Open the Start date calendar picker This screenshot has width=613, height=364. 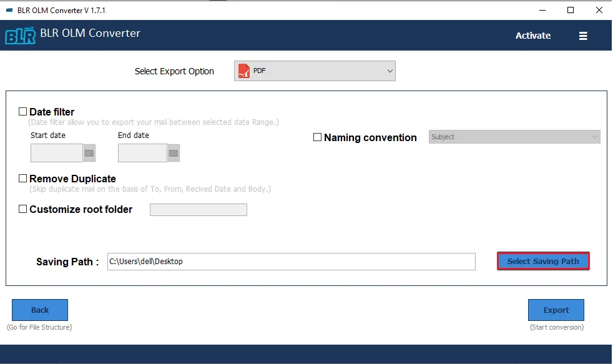point(89,153)
